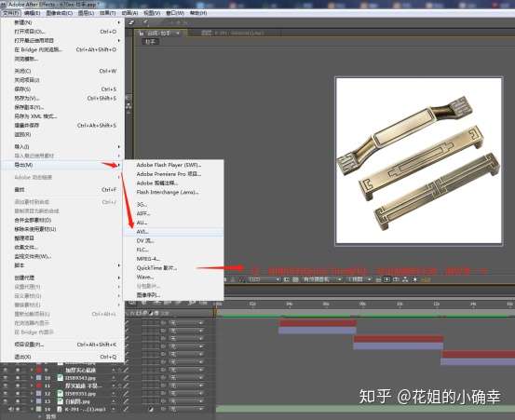Toggle the region of interest icon in viewer
The image size is (515, 420).
click(286, 279)
